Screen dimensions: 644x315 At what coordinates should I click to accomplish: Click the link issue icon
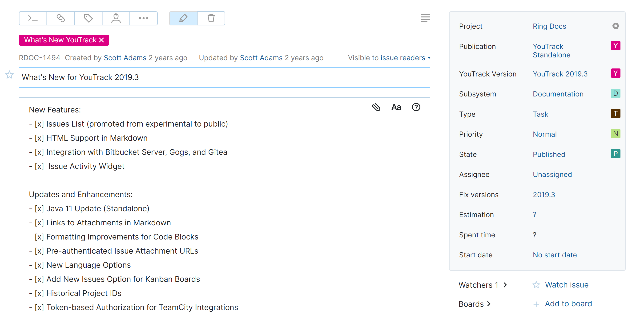coord(60,18)
